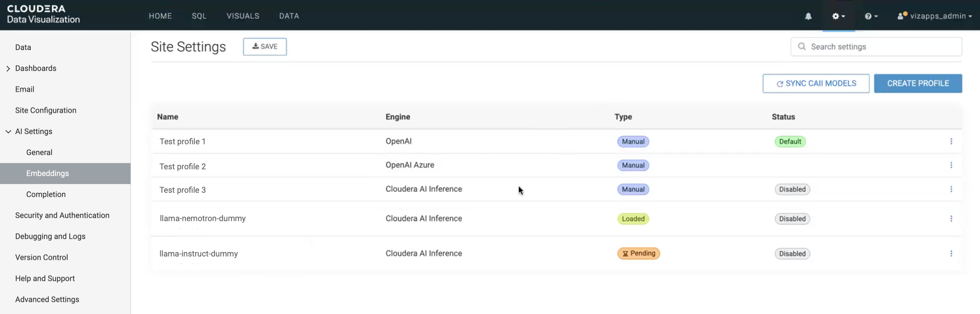
Task: Focus the Search settings field
Action: (x=880, y=47)
